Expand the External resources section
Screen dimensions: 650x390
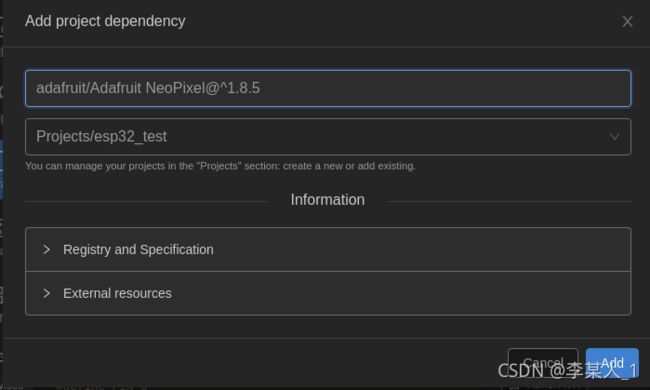[328, 293]
